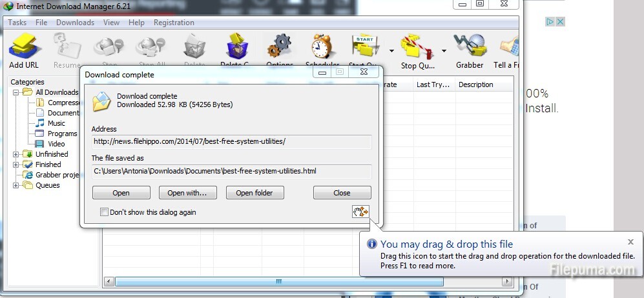The width and height of the screenshot is (644, 298).
Task: Click the saved file path field
Action: pos(231,171)
